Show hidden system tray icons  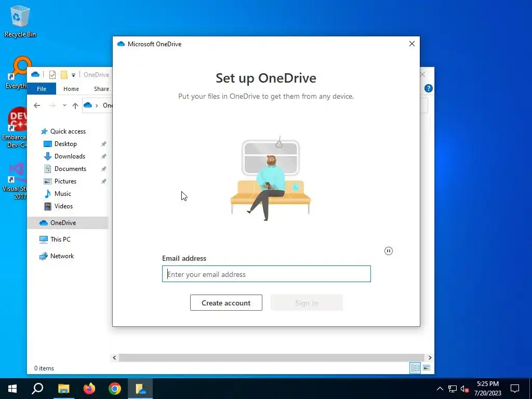(440, 389)
